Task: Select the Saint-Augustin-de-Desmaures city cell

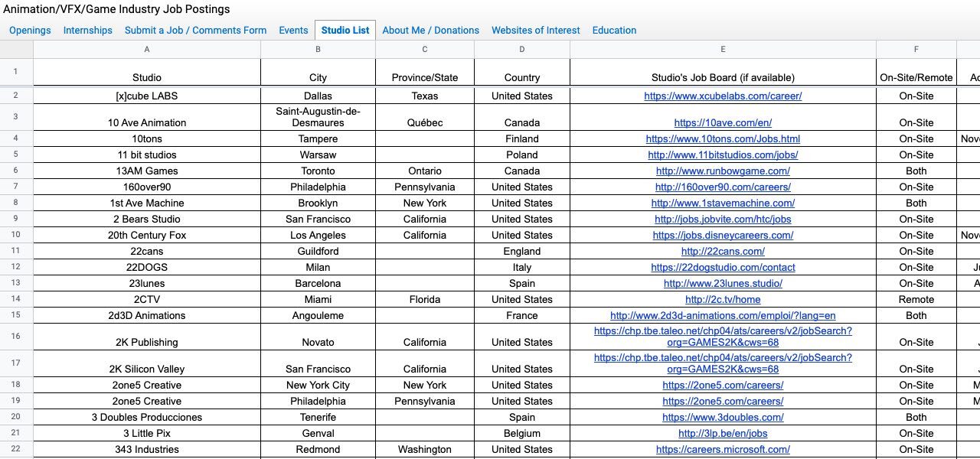Action: pos(318,117)
